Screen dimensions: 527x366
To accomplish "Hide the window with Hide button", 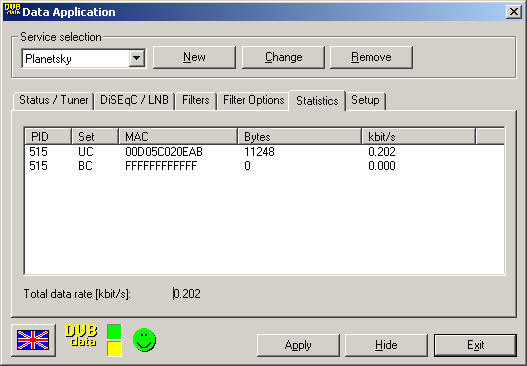I will pos(386,345).
